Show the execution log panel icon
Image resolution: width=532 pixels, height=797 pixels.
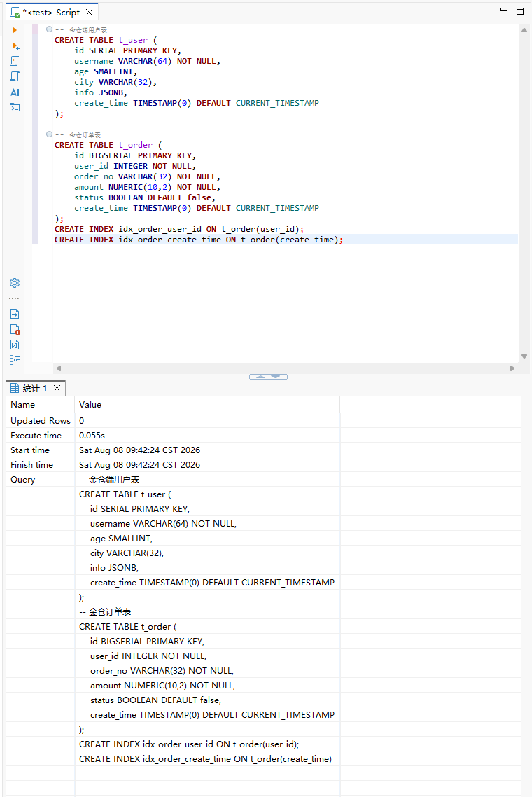[x=15, y=329]
